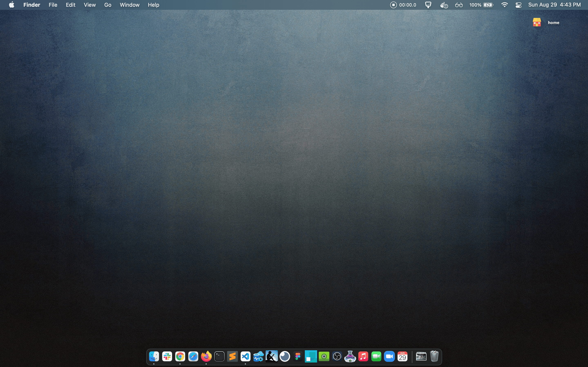Open Sublime Text from the dock
This screenshot has height=367, width=588.
point(233,356)
